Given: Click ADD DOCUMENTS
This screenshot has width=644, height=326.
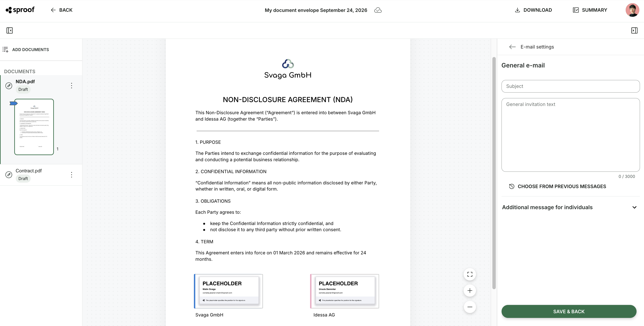Looking at the screenshot, I should coord(26,49).
